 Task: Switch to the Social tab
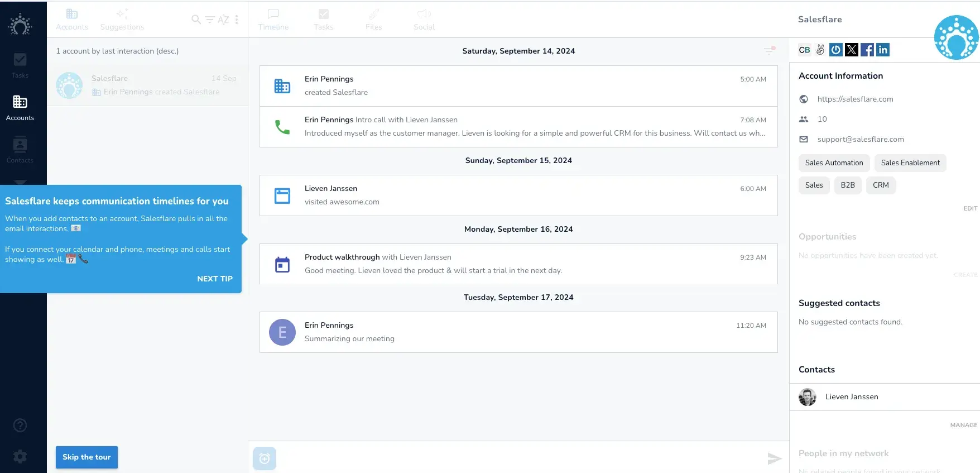(424, 20)
